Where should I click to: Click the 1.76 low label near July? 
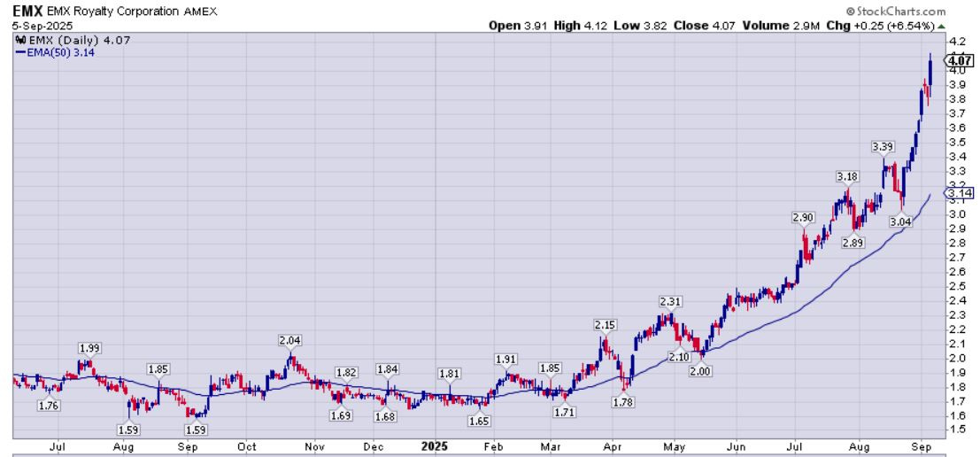[x=48, y=407]
